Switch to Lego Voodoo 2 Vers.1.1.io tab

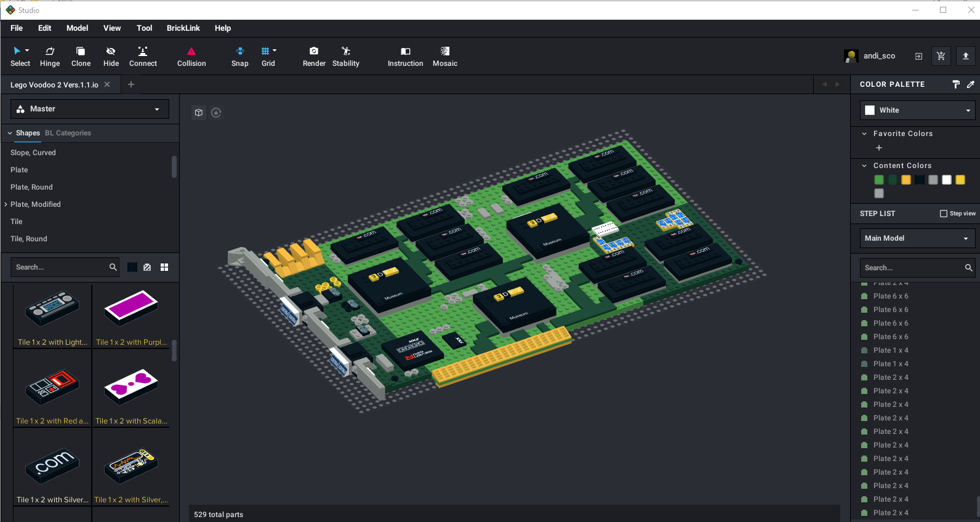pyautogui.click(x=54, y=85)
